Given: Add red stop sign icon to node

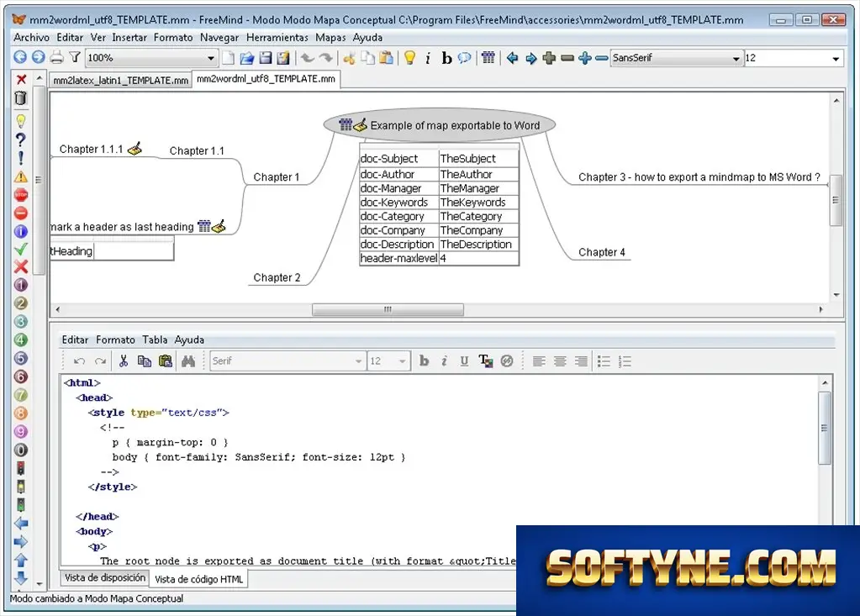Looking at the screenshot, I should pyautogui.click(x=21, y=195).
